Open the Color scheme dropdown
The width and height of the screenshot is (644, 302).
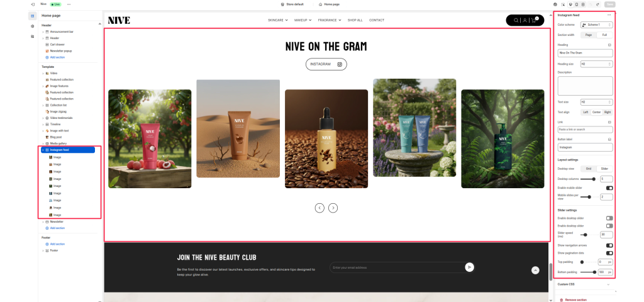point(596,25)
